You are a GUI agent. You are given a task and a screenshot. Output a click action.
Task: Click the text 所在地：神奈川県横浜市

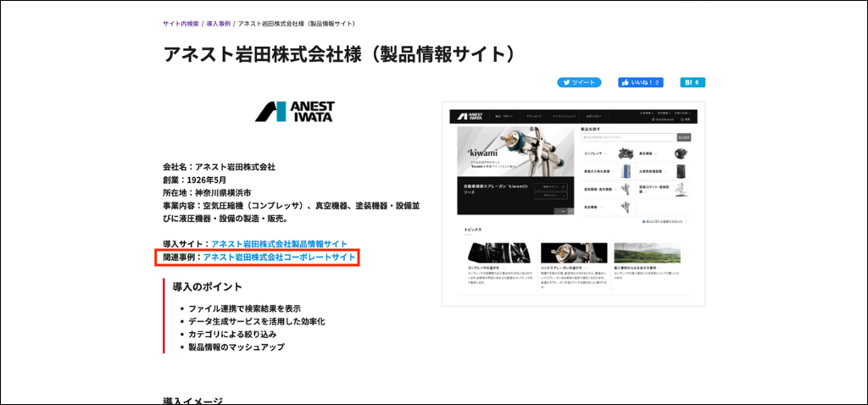tap(207, 192)
